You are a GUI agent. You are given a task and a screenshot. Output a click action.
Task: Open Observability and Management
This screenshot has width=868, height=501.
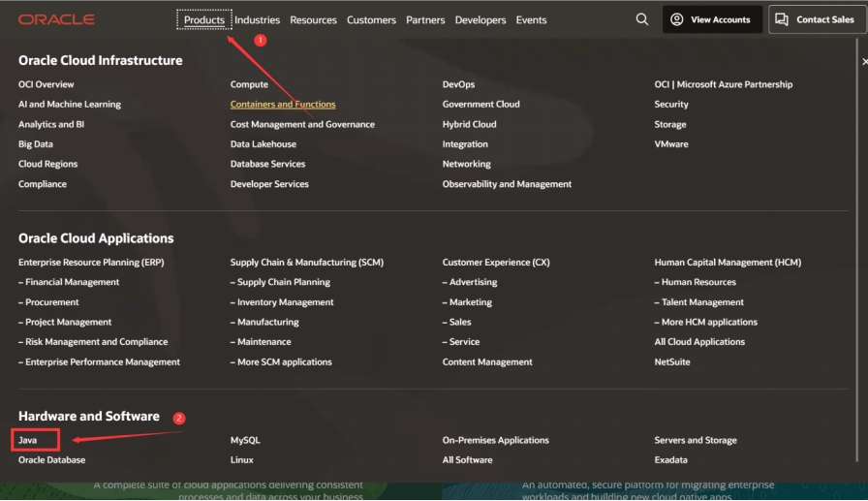[x=507, y=184]
